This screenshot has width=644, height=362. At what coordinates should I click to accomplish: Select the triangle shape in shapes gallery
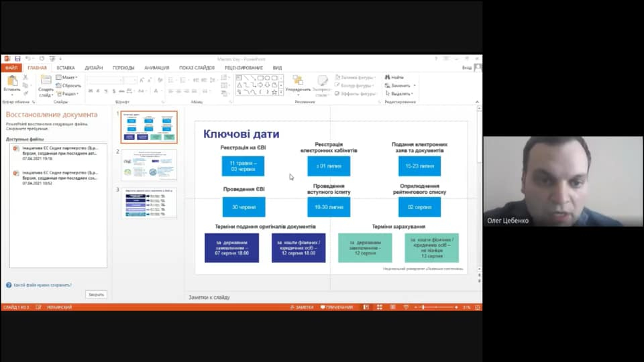[x=239, y=85]
